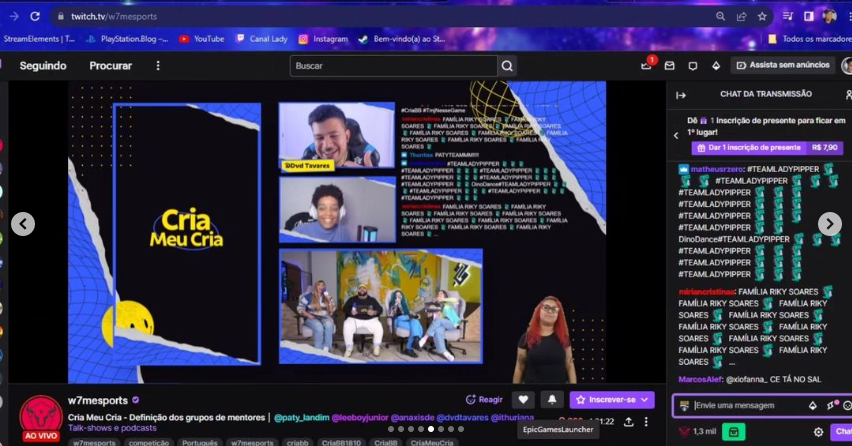This screenshot has width=852, height=446.
Task: Collapse the chat panel with arrow icon
Action: (x=681, y=95)
